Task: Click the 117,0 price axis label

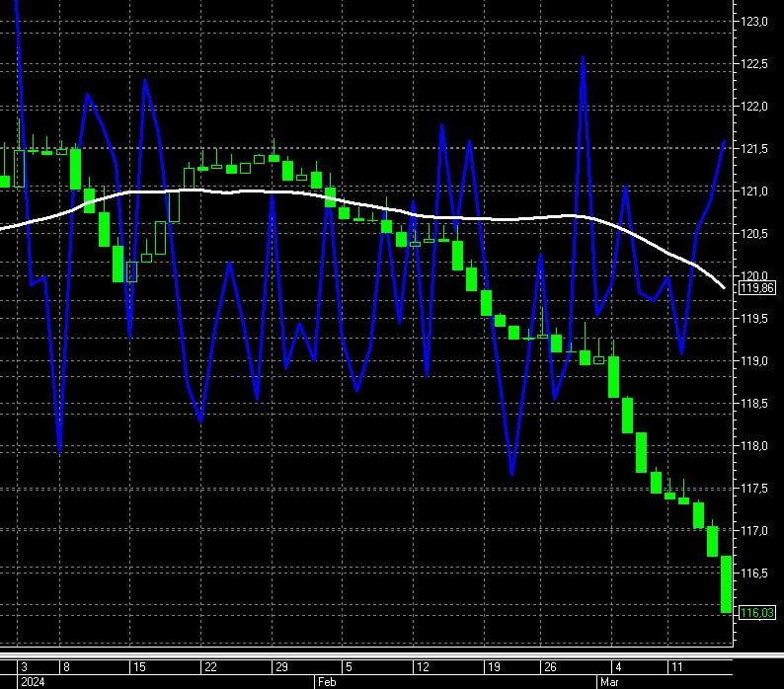Action: pos(754,530)
